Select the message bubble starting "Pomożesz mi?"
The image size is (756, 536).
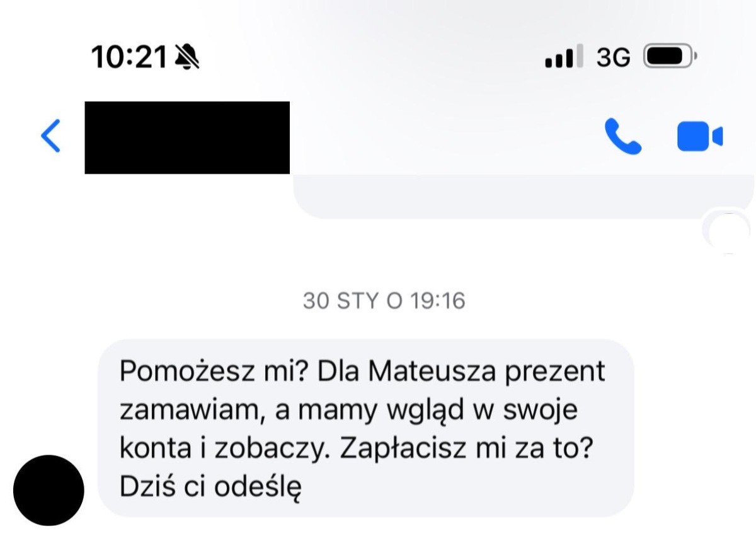[x=366, y=428]
